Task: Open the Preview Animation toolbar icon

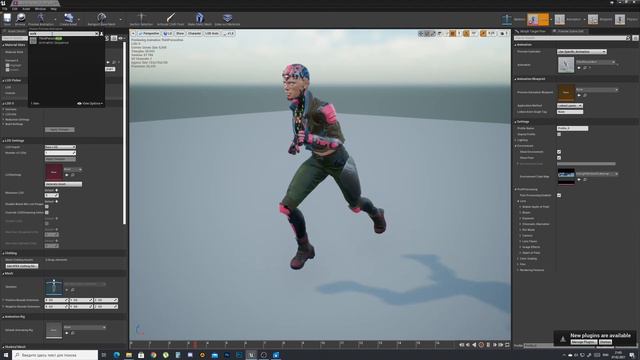Action: [x=40, y=18]
